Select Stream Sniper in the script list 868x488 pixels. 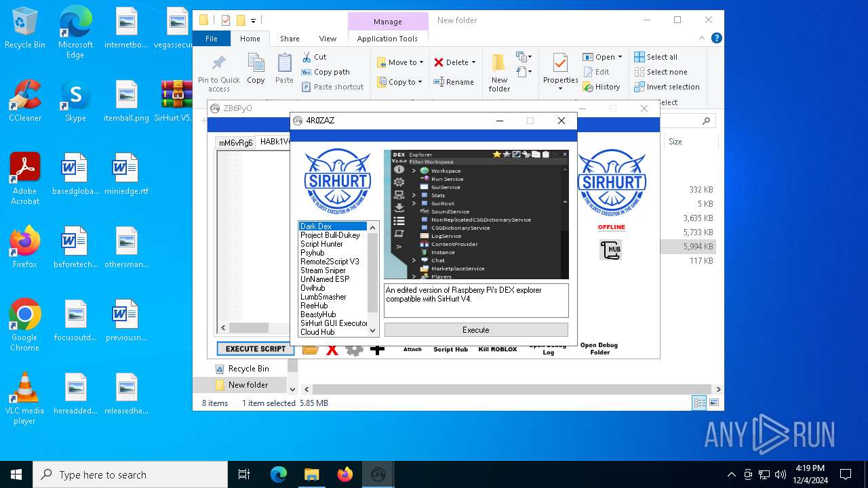[323, 270]
